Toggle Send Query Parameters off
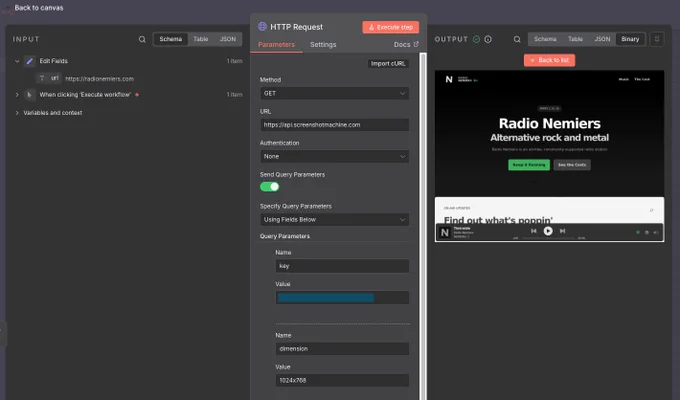Image resolution: width=680 pixels, height=400 pixels. [x=269, y=187]
